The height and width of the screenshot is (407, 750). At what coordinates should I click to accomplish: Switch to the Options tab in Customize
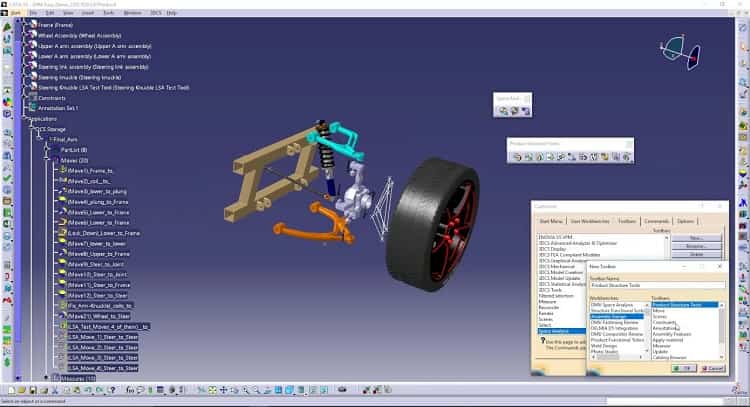685,221
